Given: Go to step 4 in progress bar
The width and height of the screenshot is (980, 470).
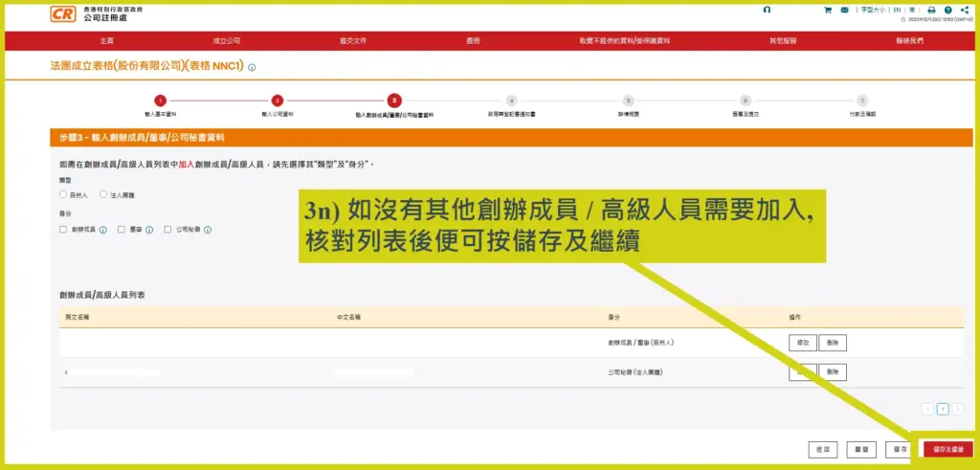Looking at the screenshot, I should [511, 101].
